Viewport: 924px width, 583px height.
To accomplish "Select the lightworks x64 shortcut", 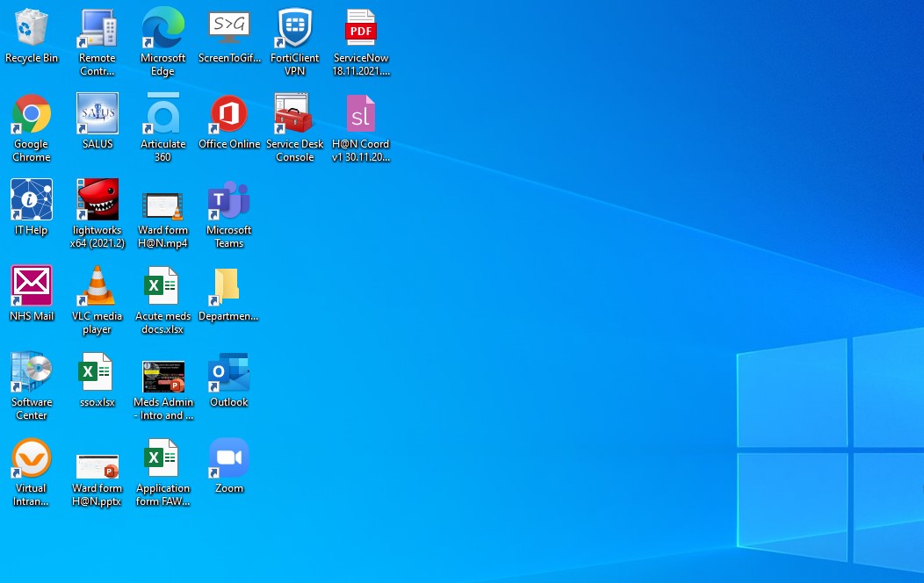I will [97, 199].
